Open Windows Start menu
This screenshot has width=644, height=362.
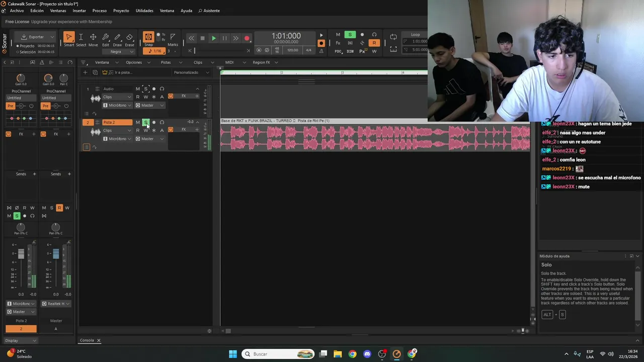pos(233,354)
